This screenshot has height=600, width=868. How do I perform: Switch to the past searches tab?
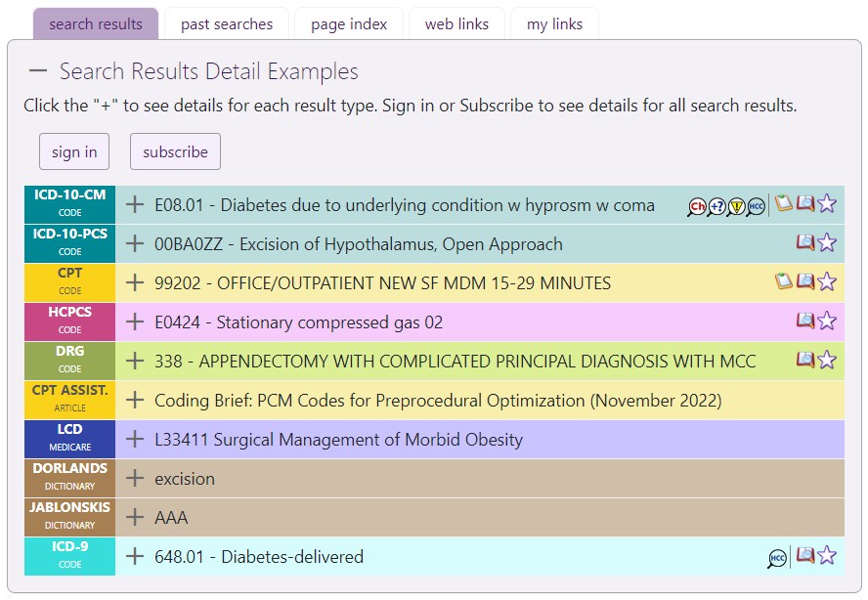click(x=227, y=24)
